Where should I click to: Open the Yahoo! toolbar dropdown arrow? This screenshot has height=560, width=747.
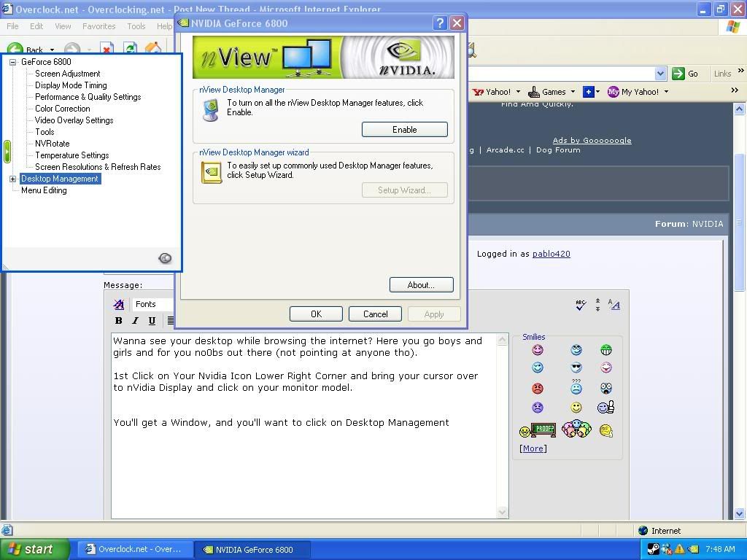click(x=518, y=92)
